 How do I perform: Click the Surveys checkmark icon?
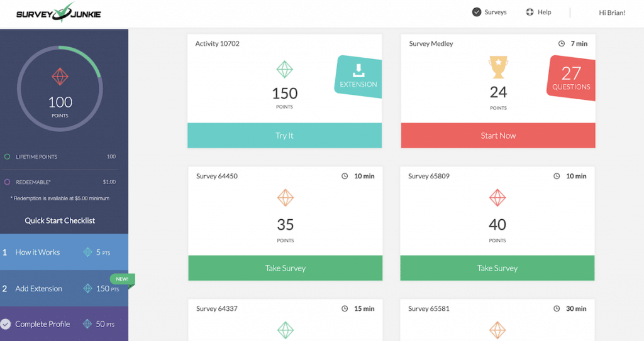477,13
